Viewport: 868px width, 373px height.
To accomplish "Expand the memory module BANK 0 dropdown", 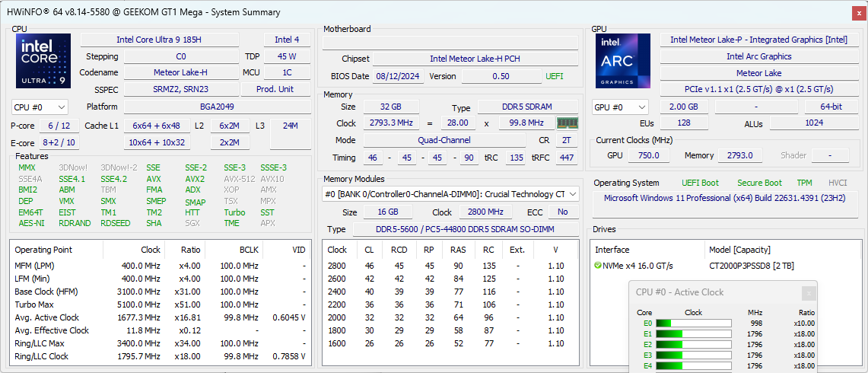I will 450,194.
